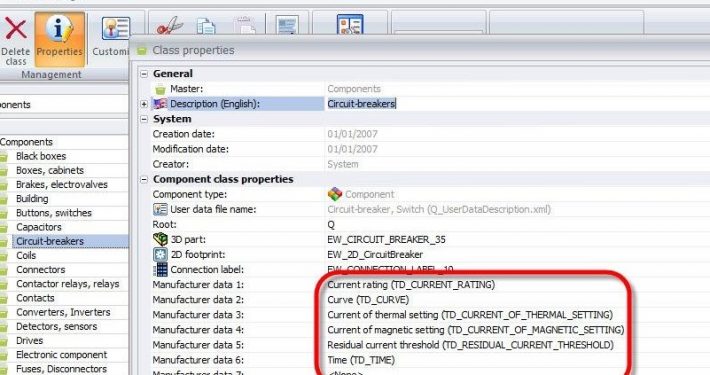Click the Connection label icon
Image resolution: width=710 pixels, height=375 pixels.
[x=160, y=269]
